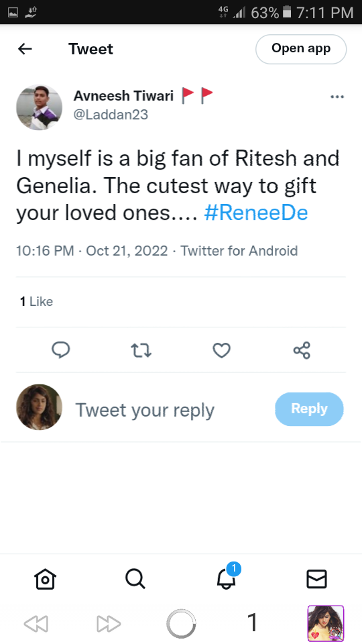View the 1 Like list

pyautogui.click(x=36, y=301)
